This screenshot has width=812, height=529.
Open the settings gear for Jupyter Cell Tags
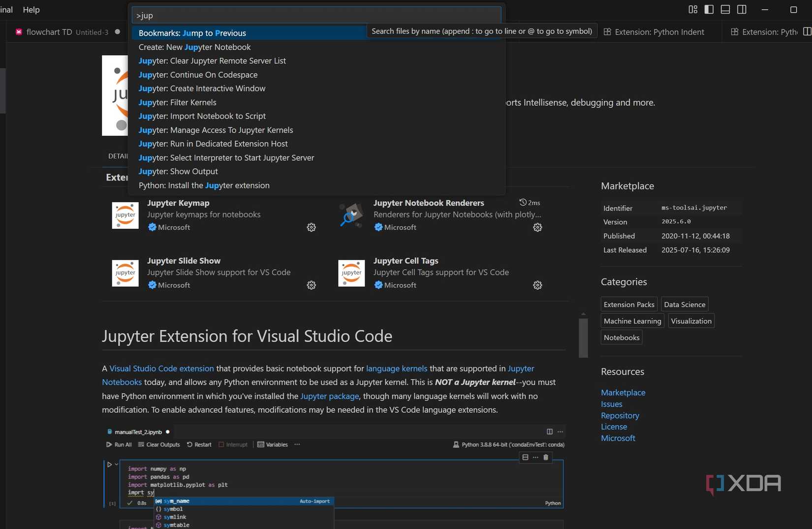(x=537, y=285)
